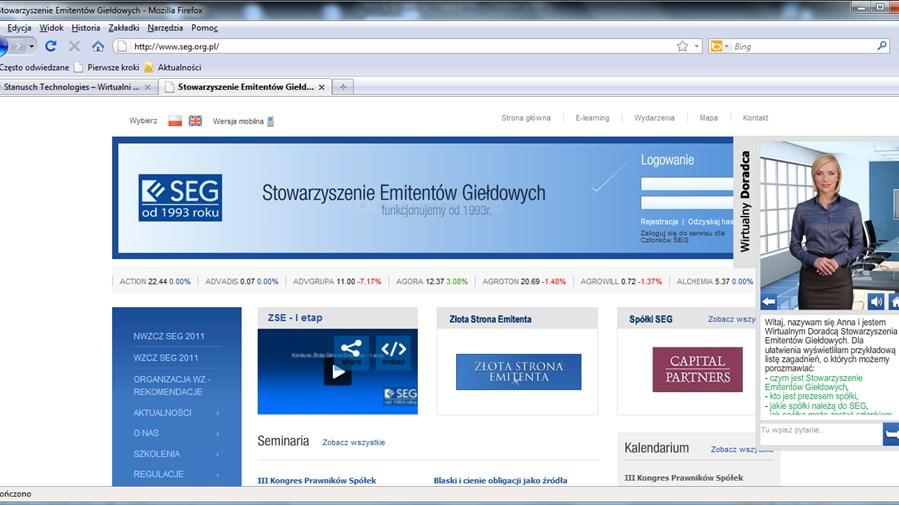Open Organizacja WZ - Rekomendacje item

pyautogui.click(x=172, y=386)
